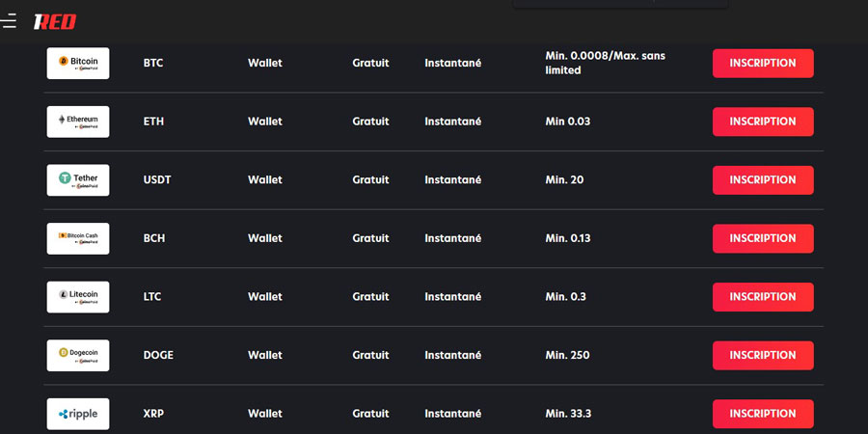
Task: Click the 1RED logo
Action: click(x=54, y=21)
